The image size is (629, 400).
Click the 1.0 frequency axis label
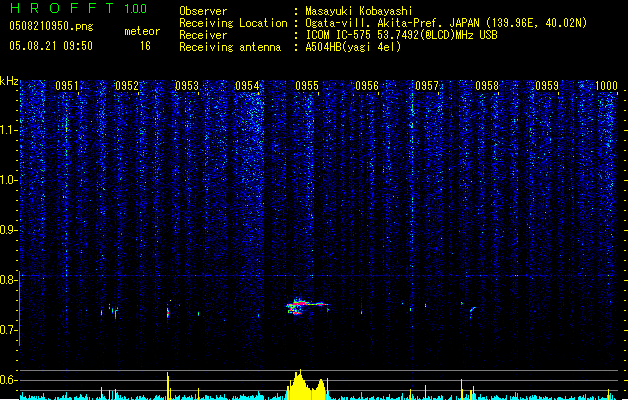tap(8, 180)
